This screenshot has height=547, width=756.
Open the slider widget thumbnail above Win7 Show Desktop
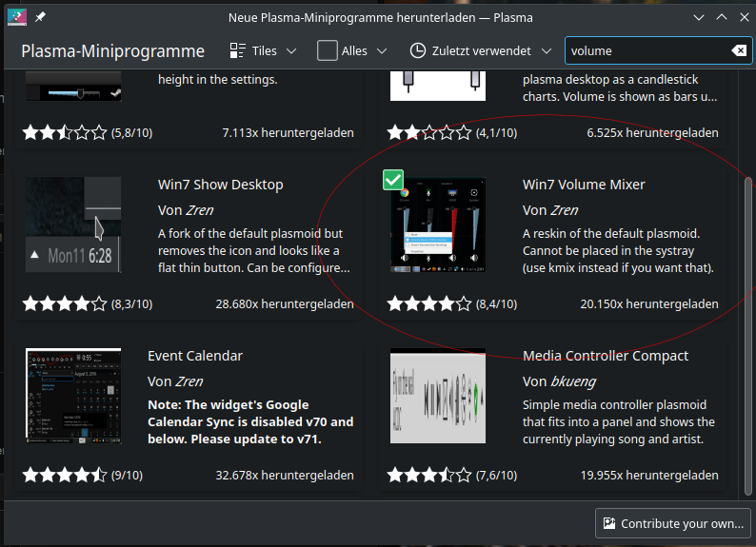(x=73, y=86)
